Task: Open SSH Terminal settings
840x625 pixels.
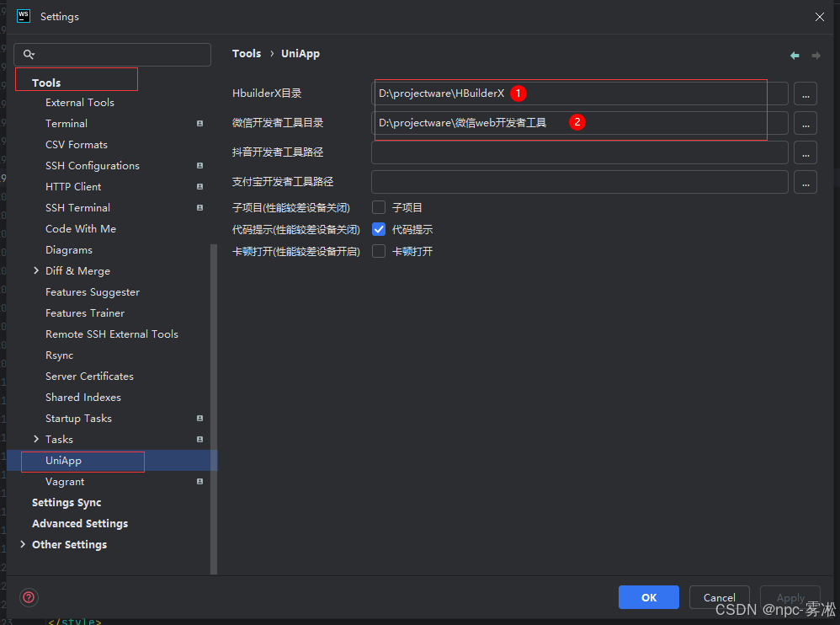Action: [x=77, y=207]
